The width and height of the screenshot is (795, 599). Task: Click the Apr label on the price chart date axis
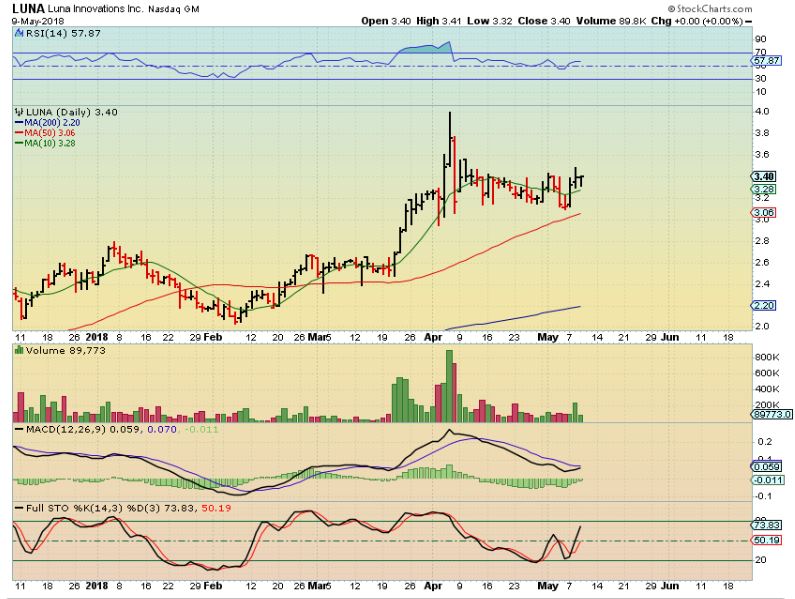coord(433,337)
